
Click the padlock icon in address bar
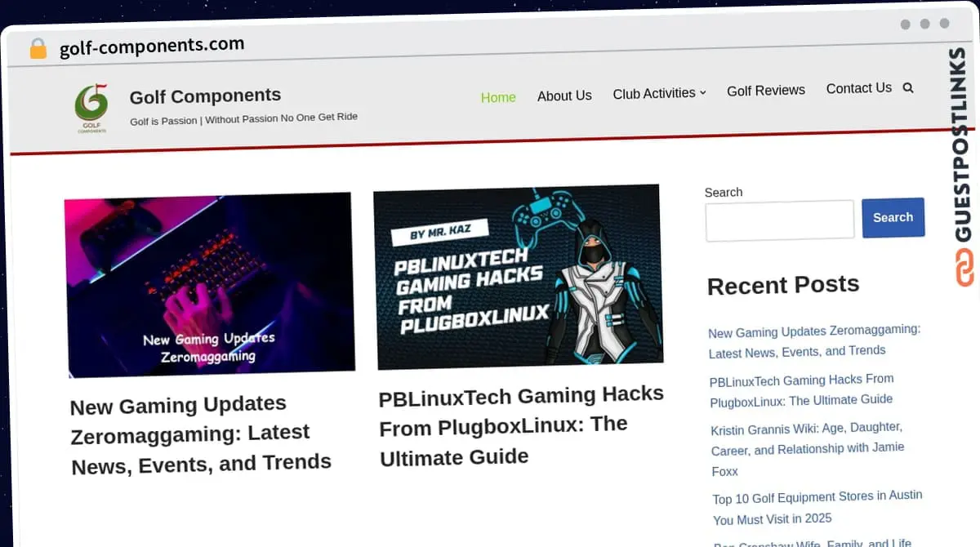tap(38, 49)
